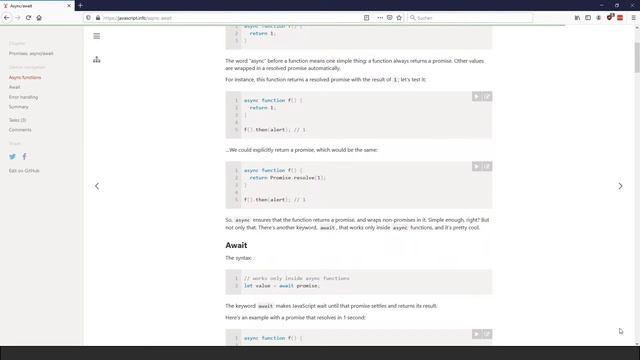Viewport: 640px width, 360px height.
Task: Share the page on Facebook
Action: (24, 157)
